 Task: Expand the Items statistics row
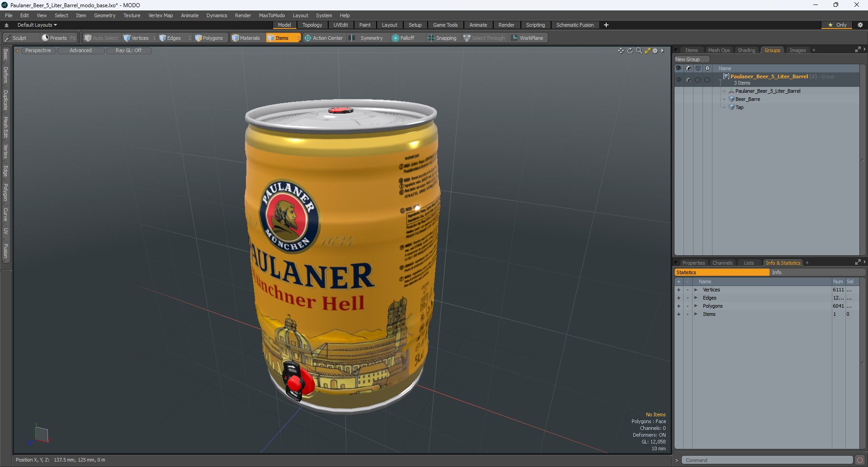point(696,314)
